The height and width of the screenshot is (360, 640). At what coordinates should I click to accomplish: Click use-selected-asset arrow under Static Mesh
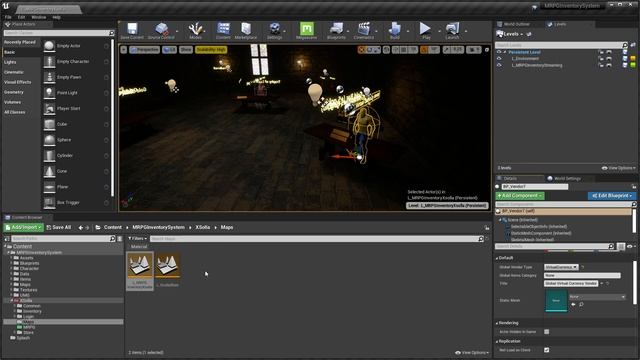[x=573, y=304]
